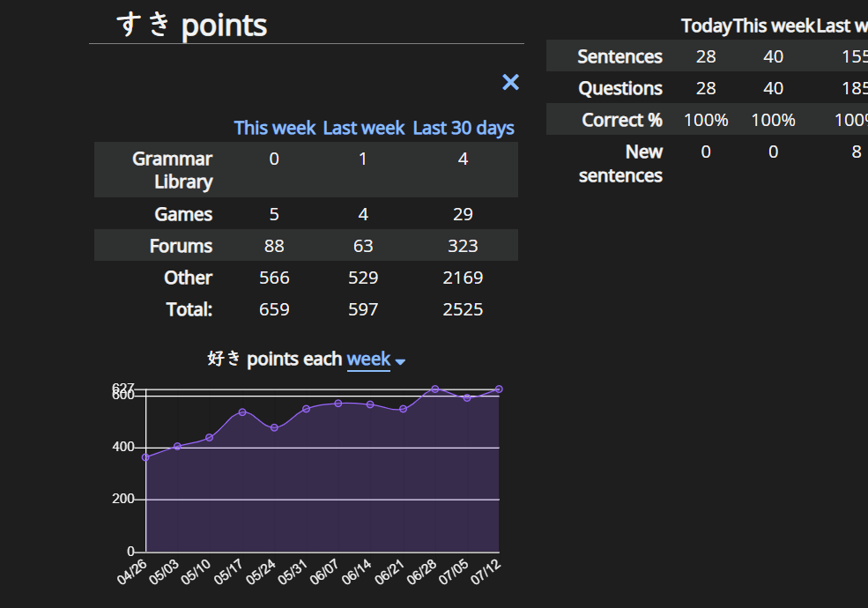Image resolution: width=868 pixels, height=608 pixels.
Task: Click the 07/12 data point on chart
Action: click(x=499, y=389)
